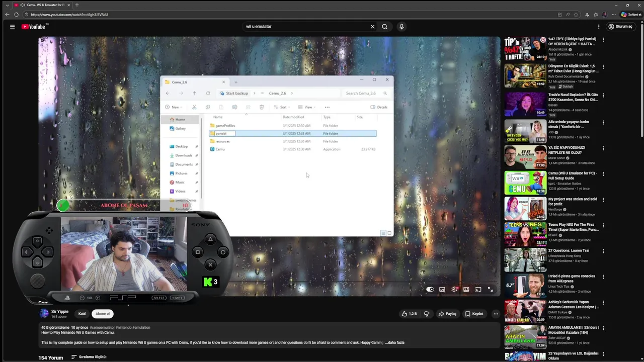Open the #cemuemulator hashtag link
Viewport: 644px width, 362px height.
[102, 327]
